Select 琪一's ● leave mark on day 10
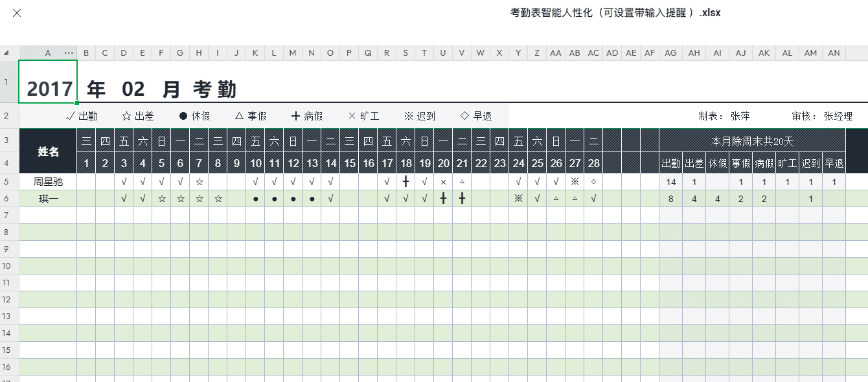The image size is (868, 382). (255, 199)
